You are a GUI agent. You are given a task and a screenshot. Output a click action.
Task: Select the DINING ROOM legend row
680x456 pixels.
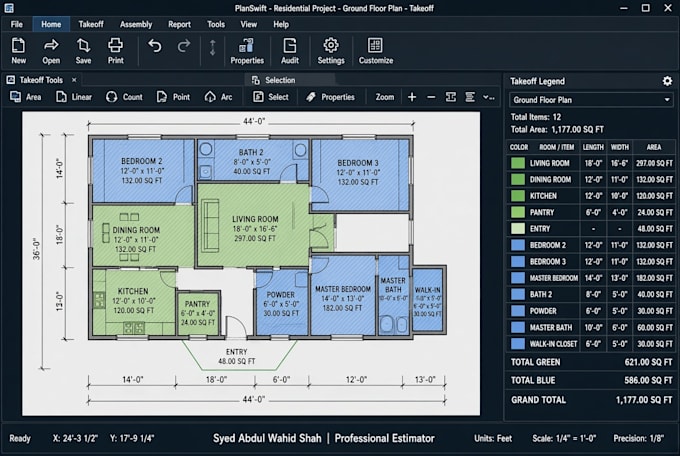591,180
